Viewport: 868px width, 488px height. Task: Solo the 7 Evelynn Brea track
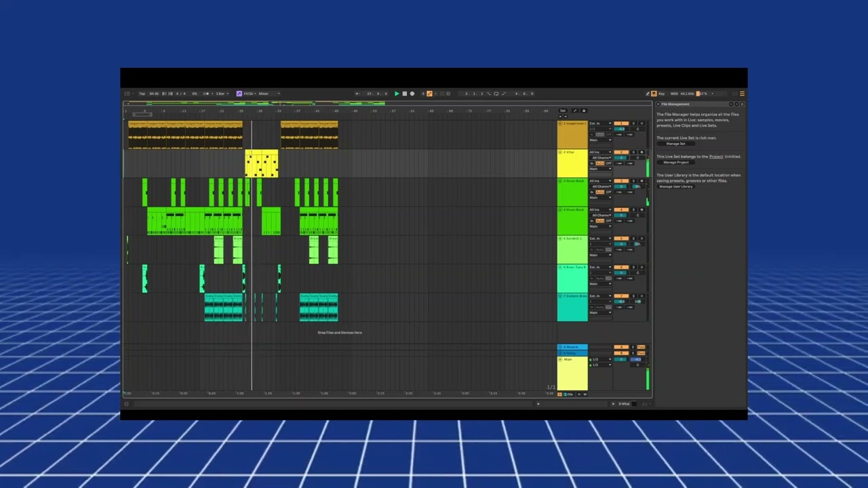[633, 296]
